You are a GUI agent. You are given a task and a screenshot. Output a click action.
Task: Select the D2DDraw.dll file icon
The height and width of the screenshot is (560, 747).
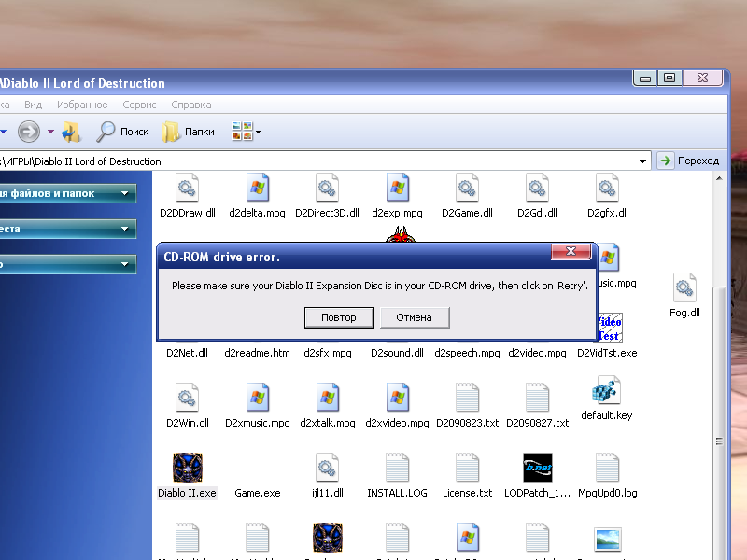point(188,188)
